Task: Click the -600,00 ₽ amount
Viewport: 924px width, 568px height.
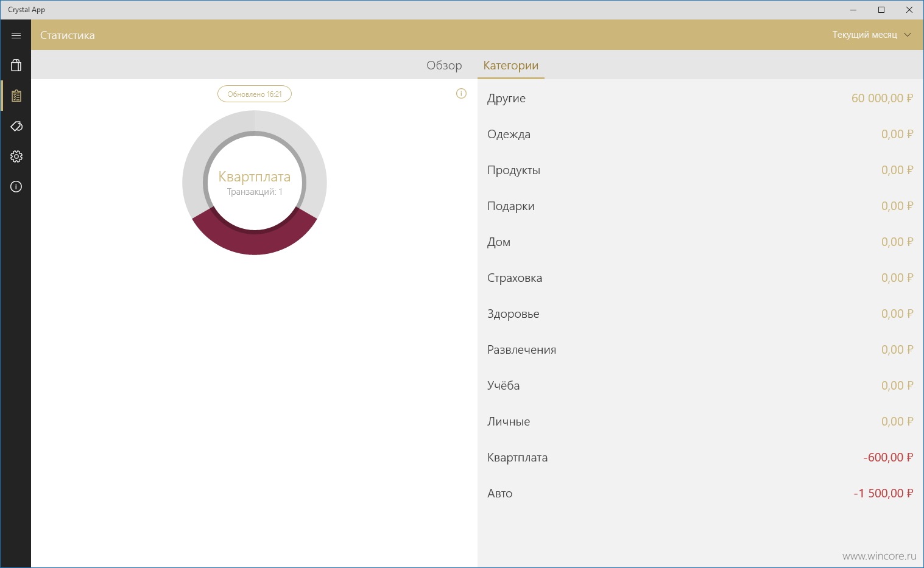Action: [888, 457]
